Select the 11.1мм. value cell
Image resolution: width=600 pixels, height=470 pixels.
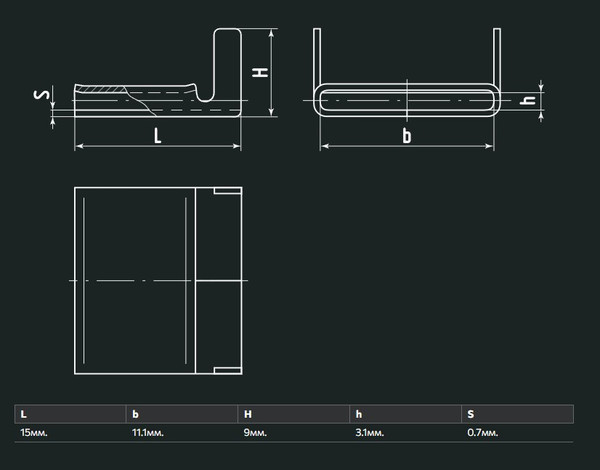point(147,431)
